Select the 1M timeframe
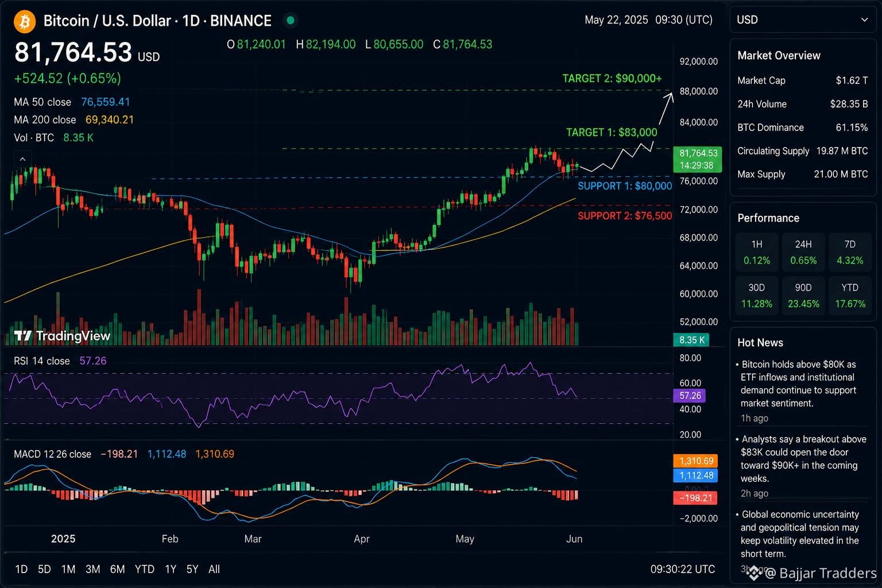Image resolution: width=882 pixels, height=588 pixels. 68,569
